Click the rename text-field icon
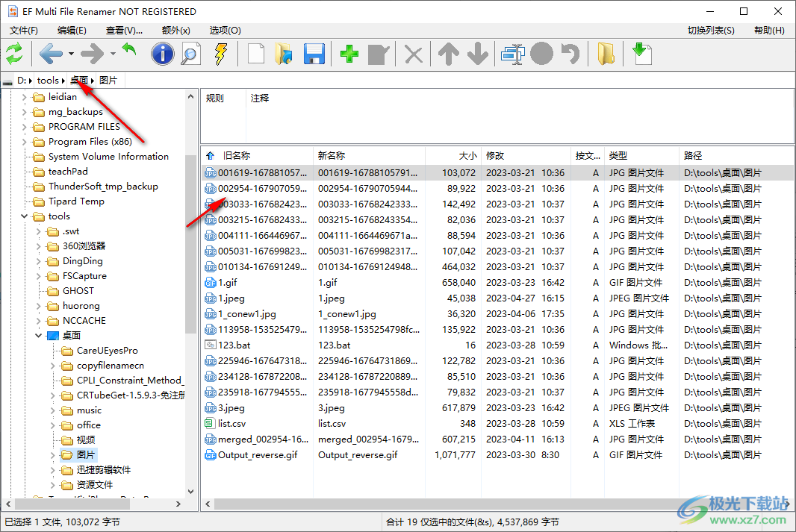 (x=513, y=54)
